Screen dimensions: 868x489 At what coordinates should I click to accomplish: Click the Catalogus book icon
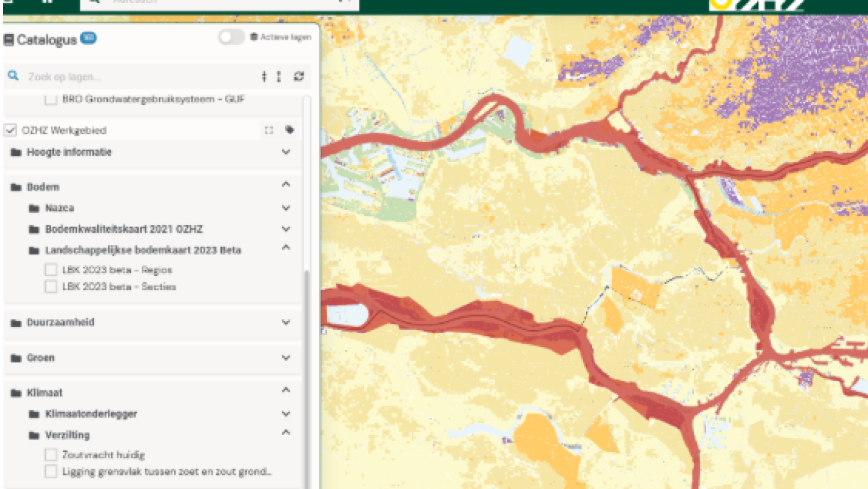pos(9,40)
